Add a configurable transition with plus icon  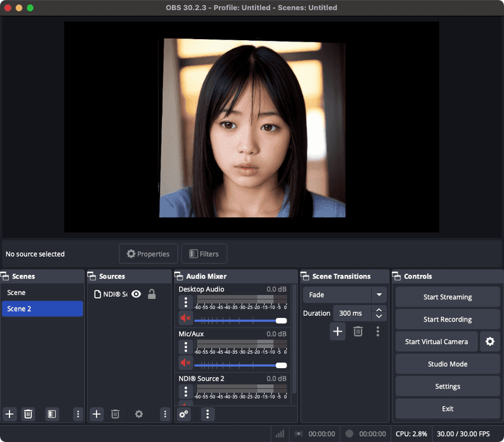coord(338,331)
